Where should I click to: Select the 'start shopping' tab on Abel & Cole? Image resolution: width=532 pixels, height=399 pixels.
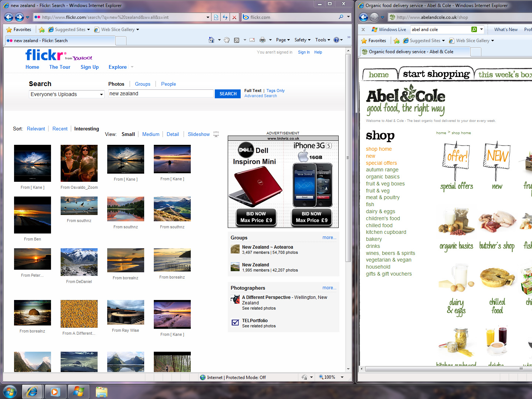436,74
